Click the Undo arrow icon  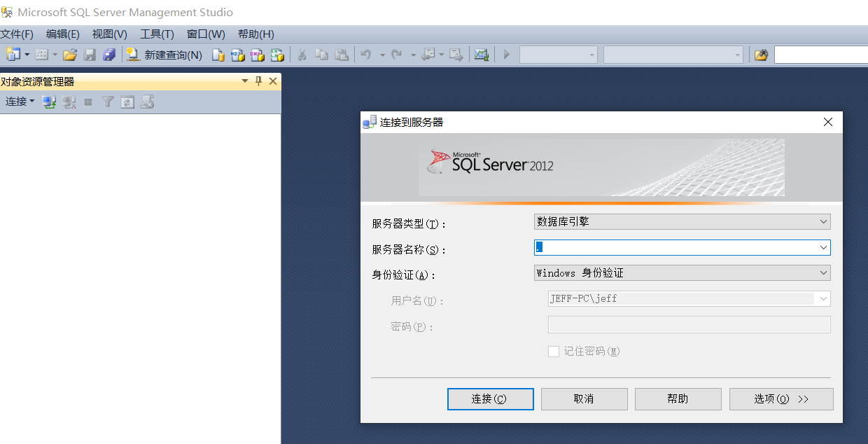pyautogui.click(x=366, y=55)
